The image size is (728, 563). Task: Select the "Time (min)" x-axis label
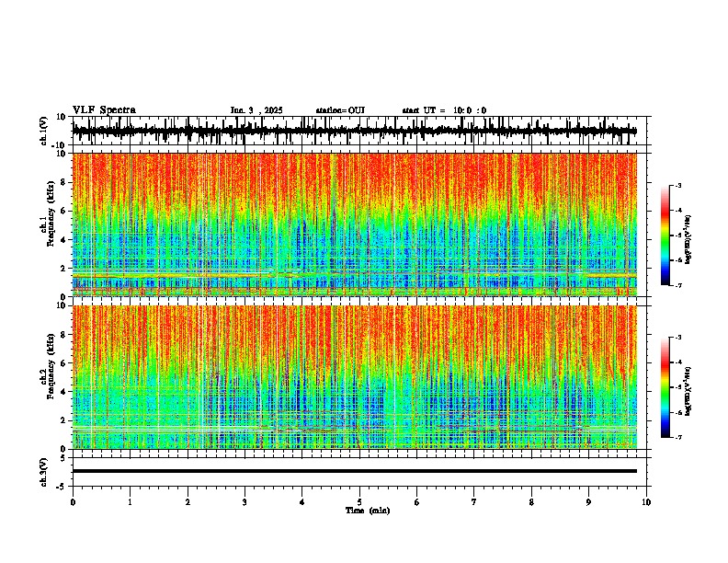[368, 511]
